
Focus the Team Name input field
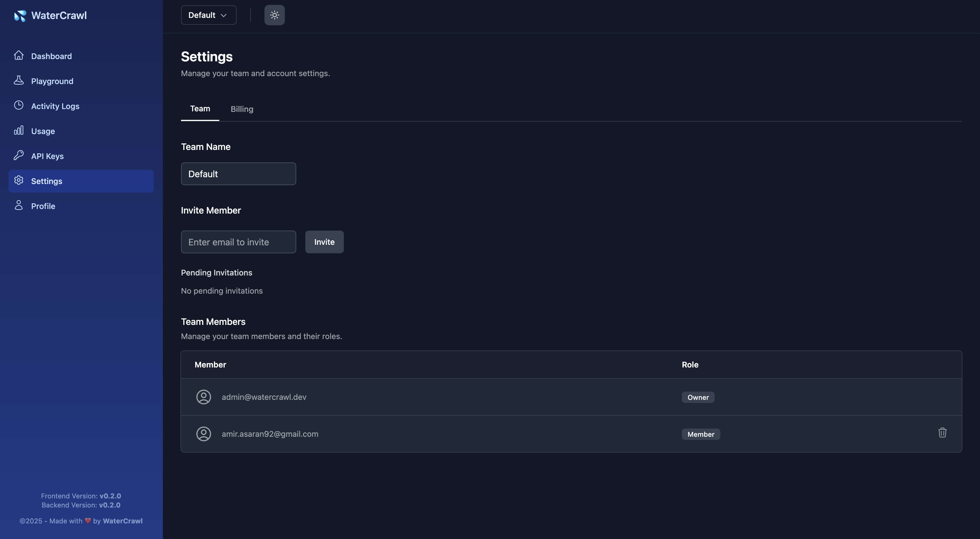pyautogui.click(x=238, y=174)
